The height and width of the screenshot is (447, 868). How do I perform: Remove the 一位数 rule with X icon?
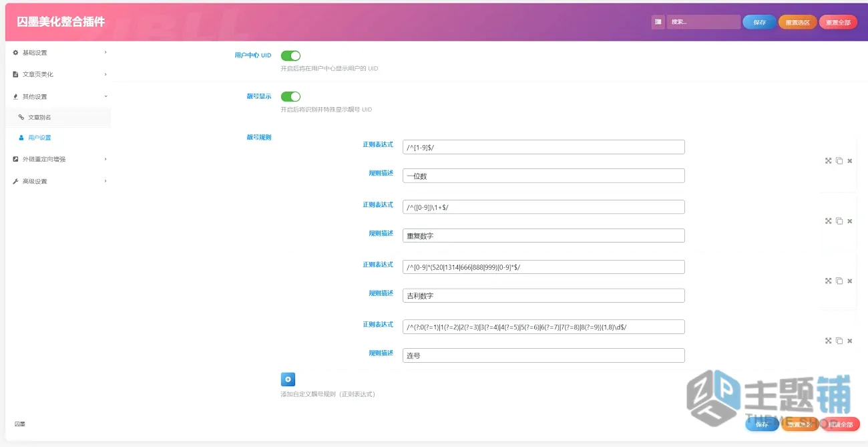point(850,161)
